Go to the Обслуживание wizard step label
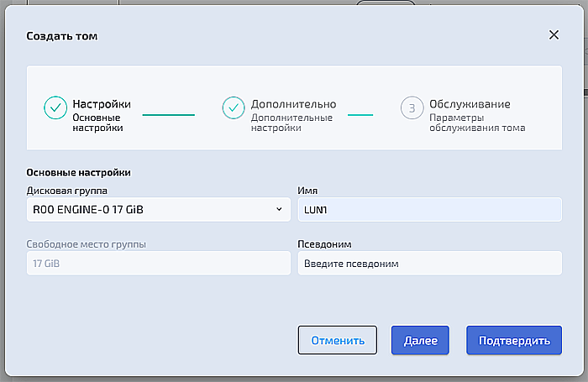 (x=470, y=104)
